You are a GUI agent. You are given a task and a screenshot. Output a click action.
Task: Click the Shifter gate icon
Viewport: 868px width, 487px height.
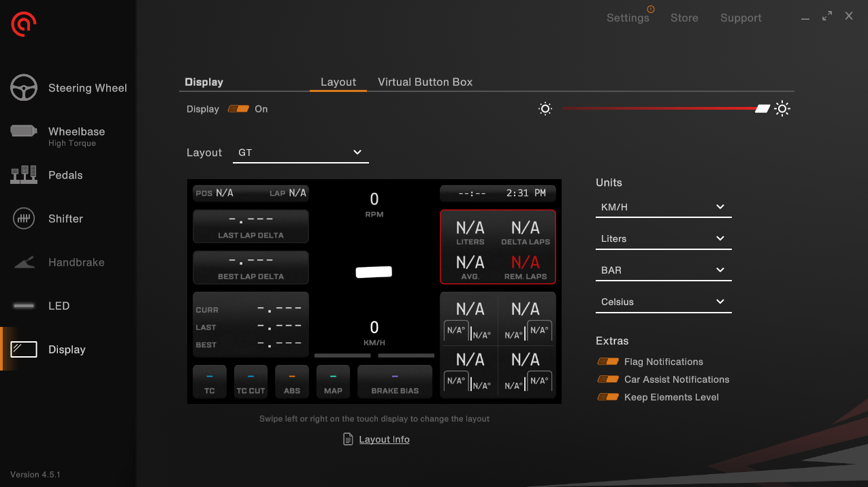(24, 219)
